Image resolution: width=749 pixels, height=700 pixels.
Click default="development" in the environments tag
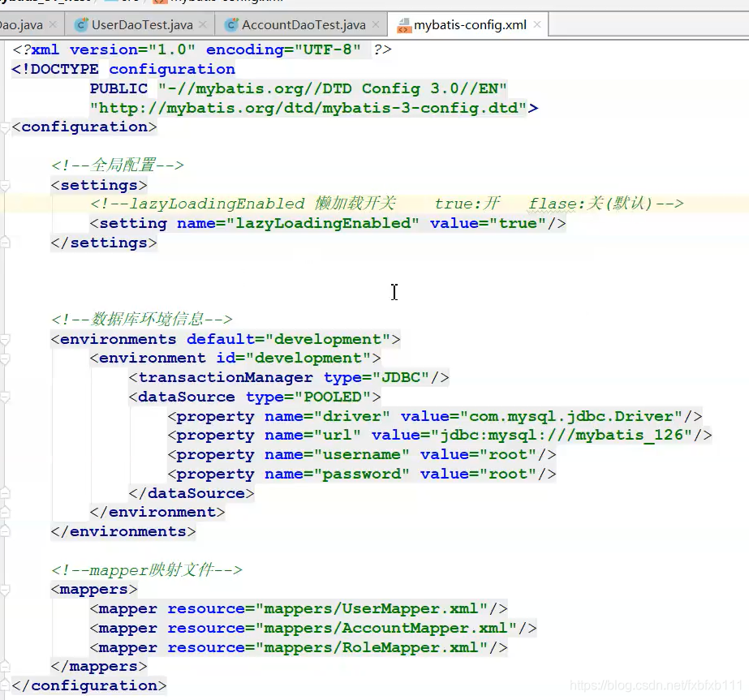coord(289,340)
